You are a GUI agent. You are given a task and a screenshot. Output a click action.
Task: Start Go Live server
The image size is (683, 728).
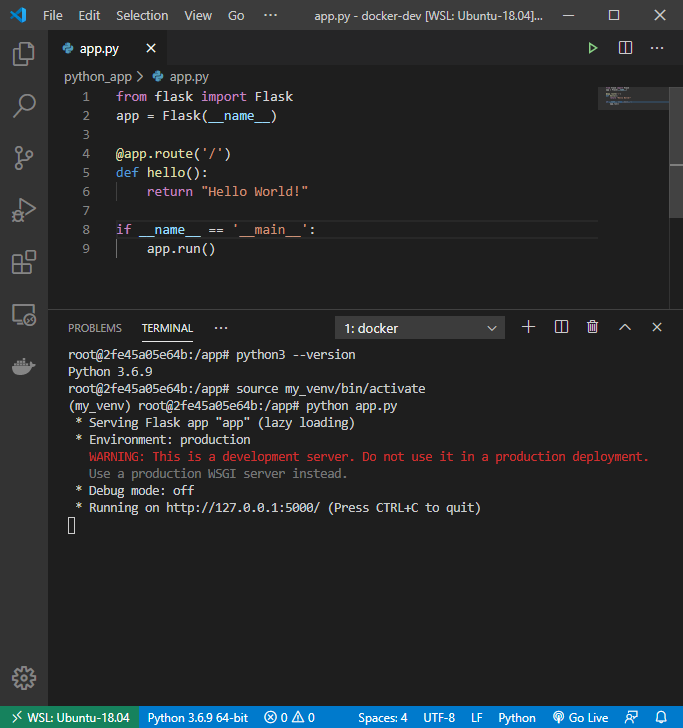click(580, 717)
